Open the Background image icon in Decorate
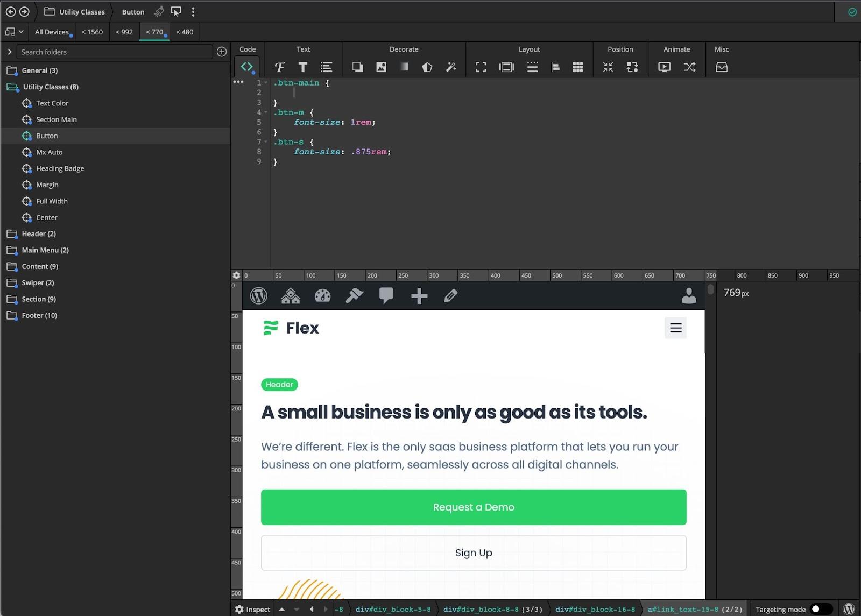The image size is (861, 616). click(x=381, y=67)
